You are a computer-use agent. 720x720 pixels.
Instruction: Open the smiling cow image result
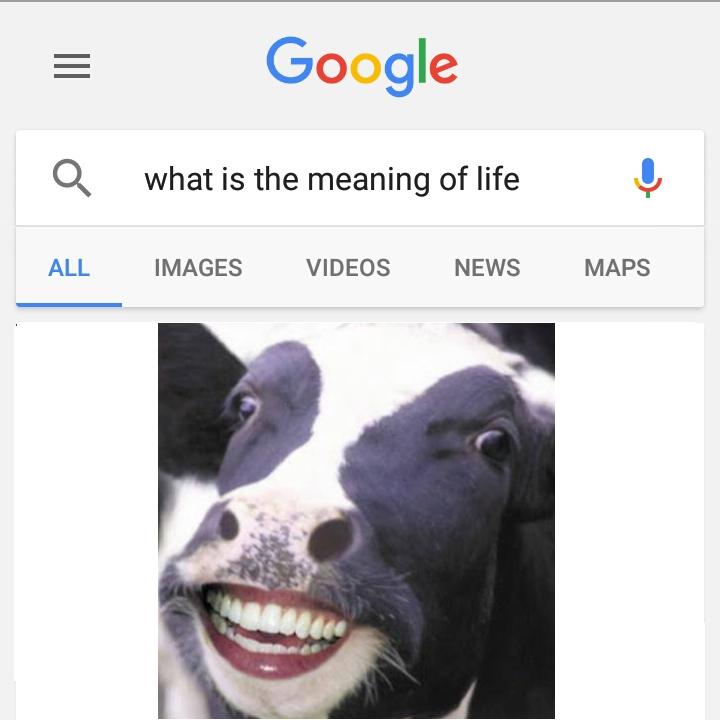356,521
